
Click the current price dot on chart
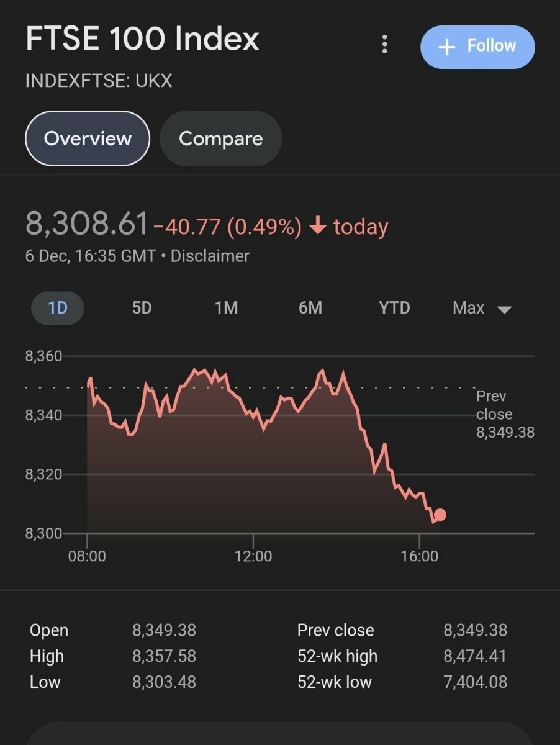(440, 515)
